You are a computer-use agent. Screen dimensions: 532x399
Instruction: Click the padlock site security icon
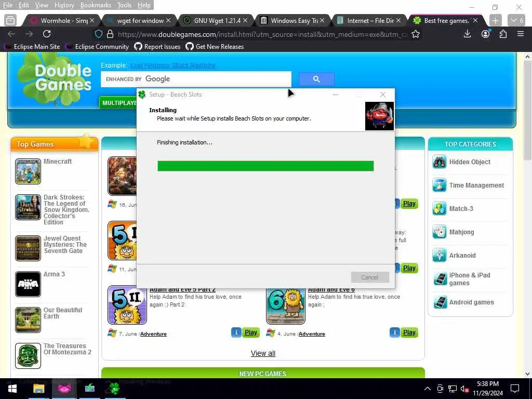pos(110,34)
